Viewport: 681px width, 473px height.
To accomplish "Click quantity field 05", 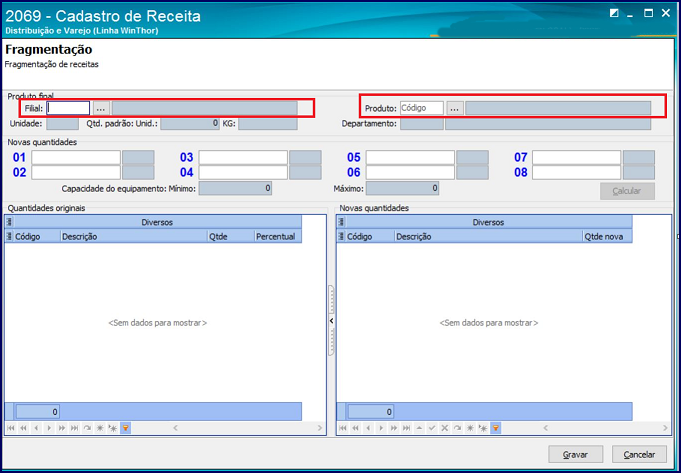I will pyautogui.click(x=410, y=157).
